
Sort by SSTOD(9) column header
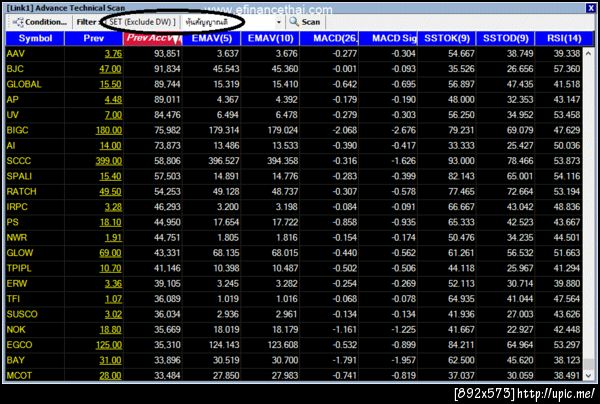coord(505,38)
